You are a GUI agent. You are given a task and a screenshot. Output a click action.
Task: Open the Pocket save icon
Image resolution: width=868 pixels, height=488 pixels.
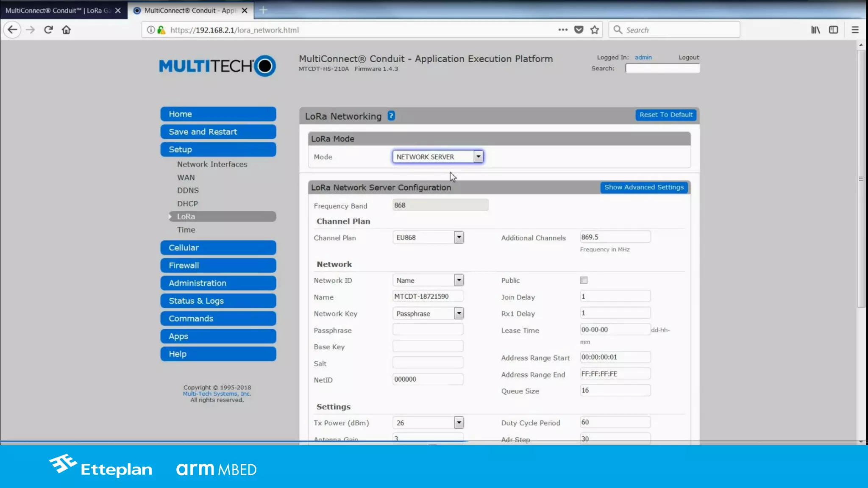579,30
